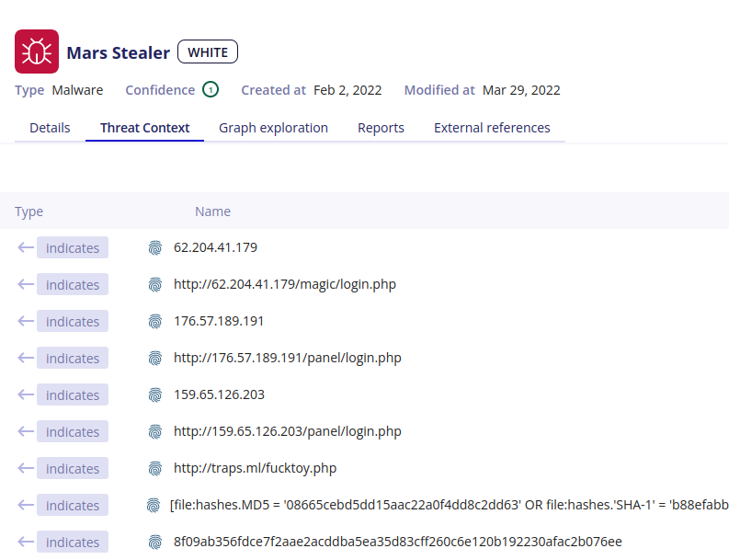729x560 pixels.
Task: Click left arrow in 159.65.126.203/panel/login.php row
Action: pyautogui.click(x=26, y=431)
